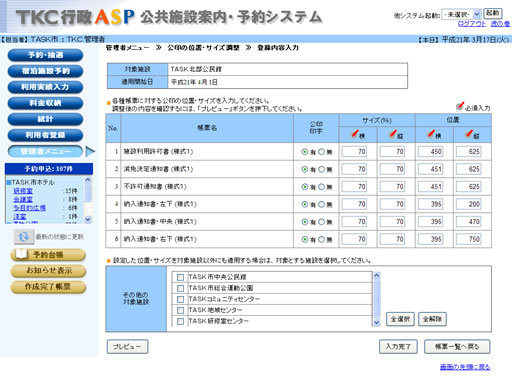The height and width of the screenshot is (384, 512).
Task: Open the 他システム起動 dropdown
Action: 461,14
